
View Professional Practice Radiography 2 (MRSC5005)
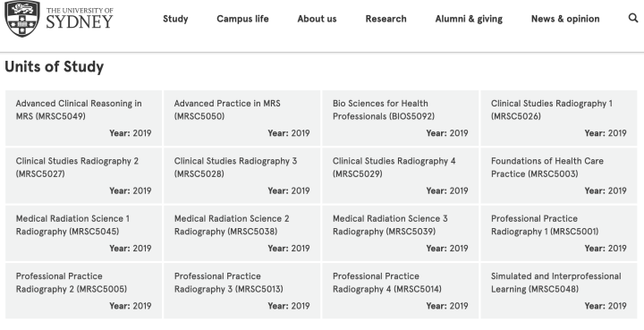click(83, 291)
